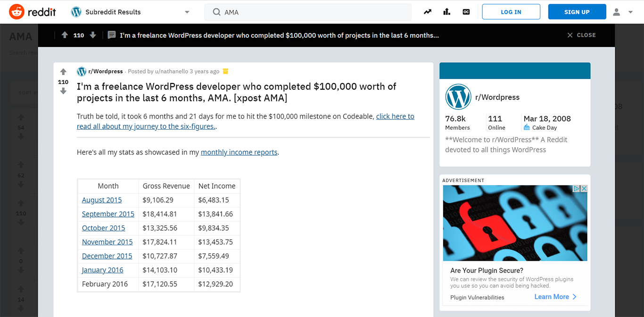Click the post title heading text
644x317 pixels.
pyautogui.click(x=237, y=92)
